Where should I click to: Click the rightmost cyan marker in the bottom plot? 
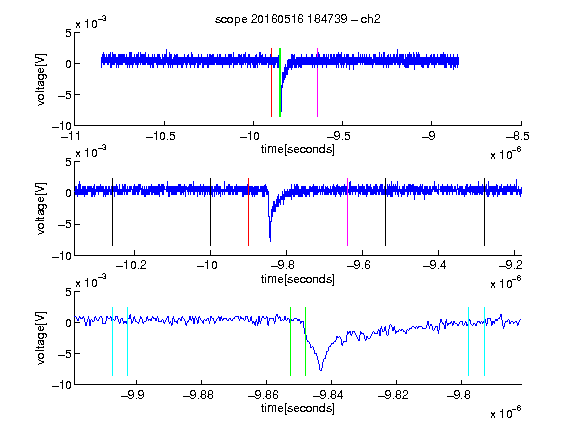point(485,342)
